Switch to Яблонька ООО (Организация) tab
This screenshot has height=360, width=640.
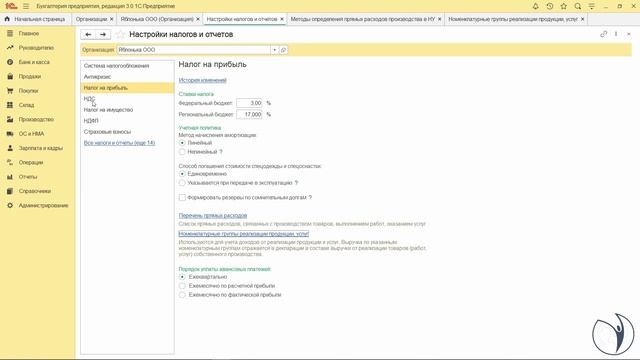coord(157,19)
